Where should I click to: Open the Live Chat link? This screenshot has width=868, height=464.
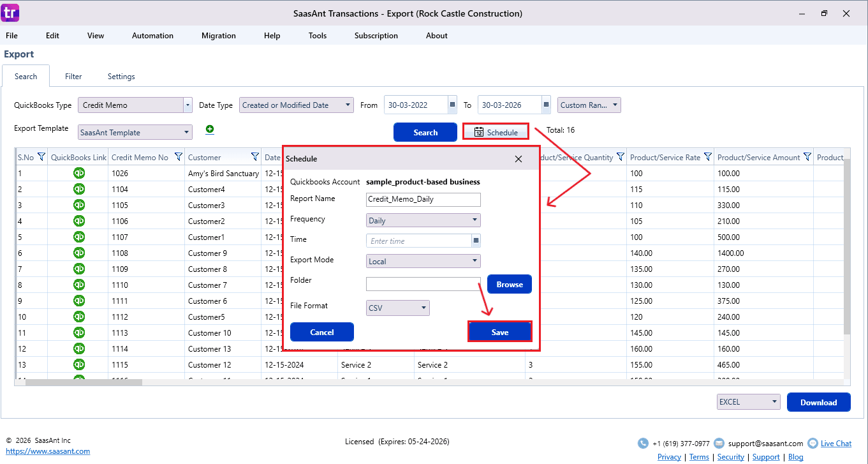pos(836,443)
